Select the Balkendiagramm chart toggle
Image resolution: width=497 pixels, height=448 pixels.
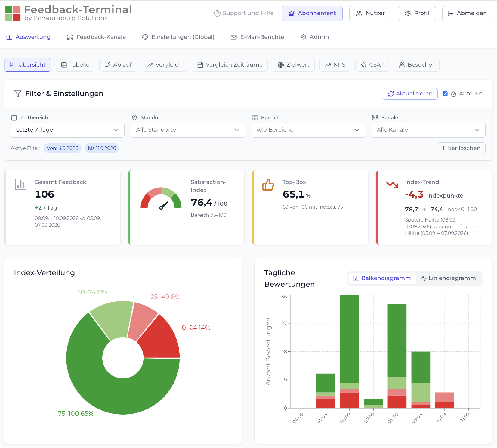click(x=382, y=278)
